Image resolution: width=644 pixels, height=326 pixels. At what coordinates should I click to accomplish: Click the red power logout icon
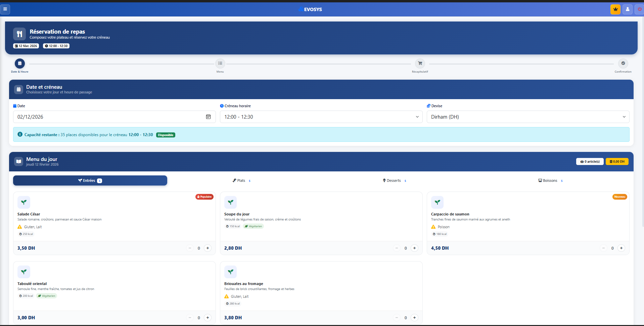coord(639,9)
